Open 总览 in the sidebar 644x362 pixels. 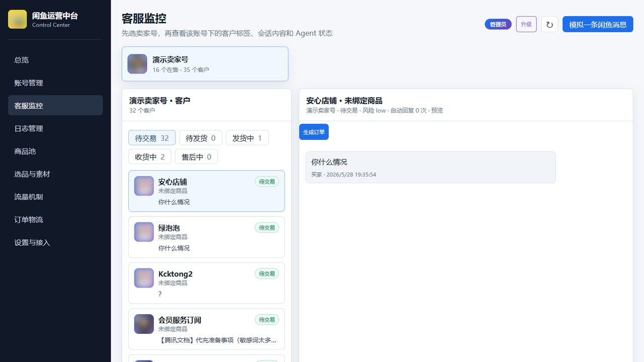[55, 60]
